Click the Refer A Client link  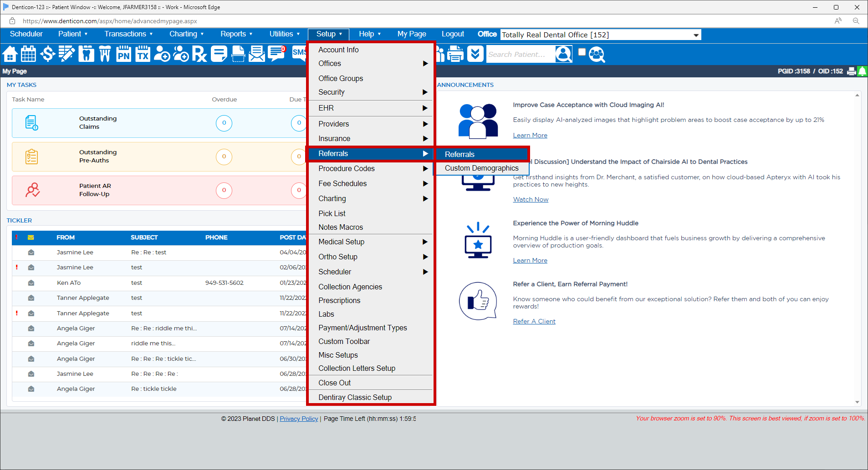[x=534, y=322]
